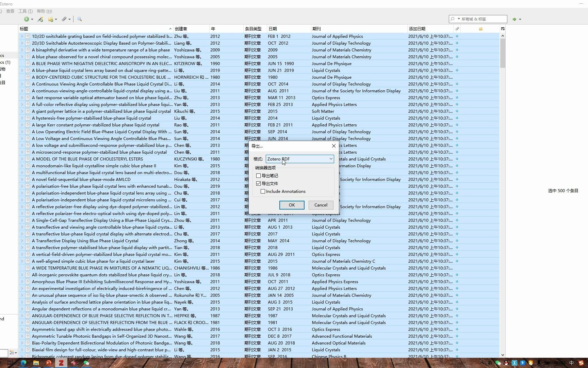This screenshot has width=588, height=368.
Task: Enable the 导出笔记 checkbox
Action: click(x=259, y=176)
